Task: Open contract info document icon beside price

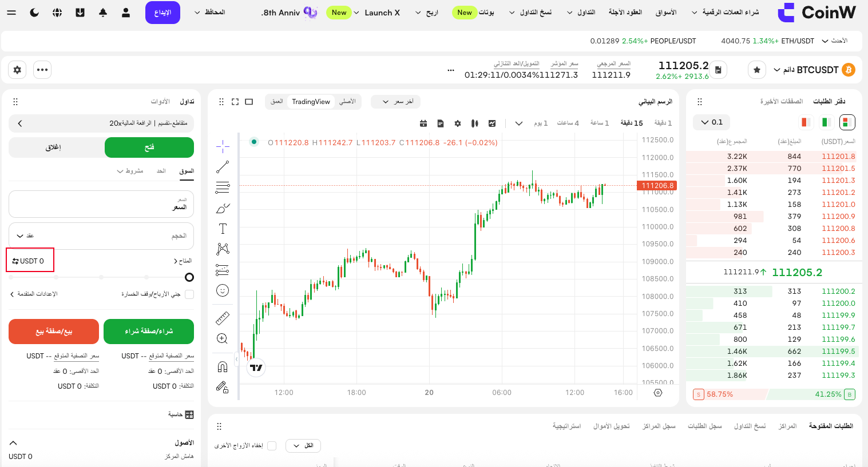Action: (718, 70)
